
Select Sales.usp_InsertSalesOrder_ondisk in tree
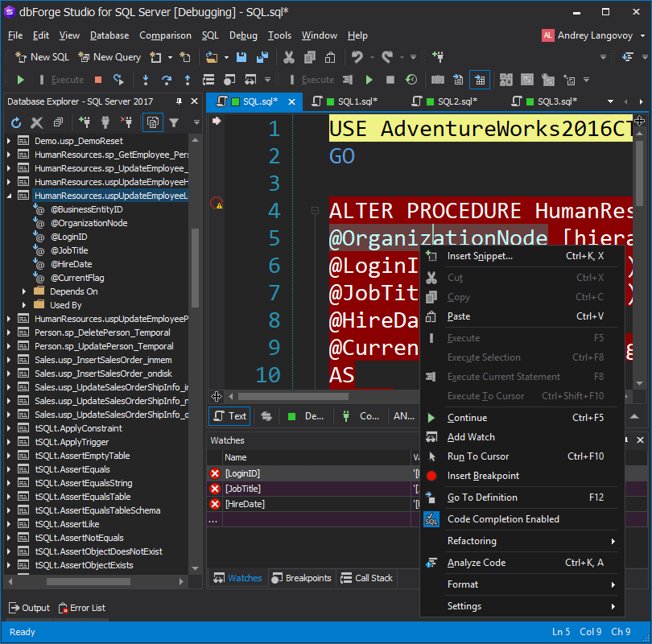point(103,374)
